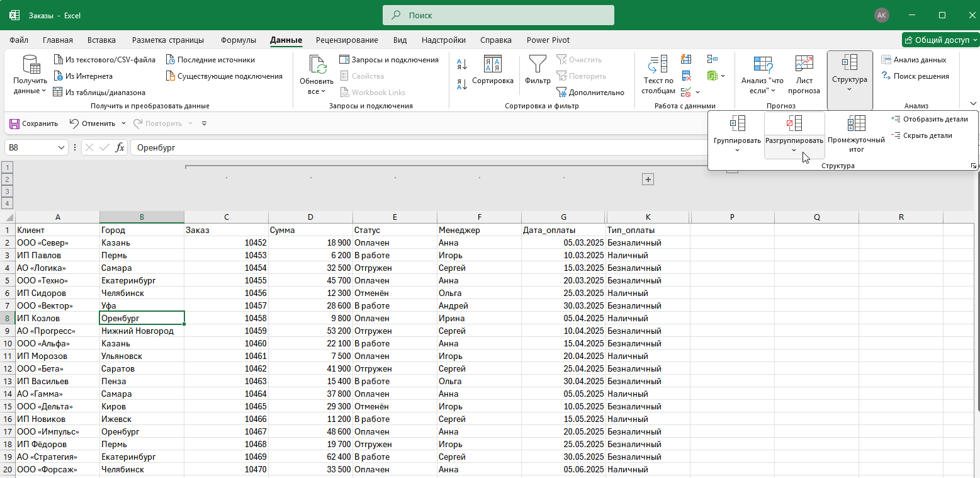Viewport: 980px width, 478px height.
Task: Switch to outline level 2 button
Action: coord(8,179)
